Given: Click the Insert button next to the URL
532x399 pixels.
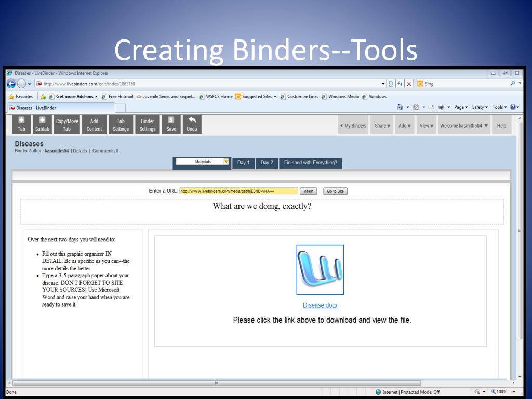Looking at the screenshot, I should [308, 191].
